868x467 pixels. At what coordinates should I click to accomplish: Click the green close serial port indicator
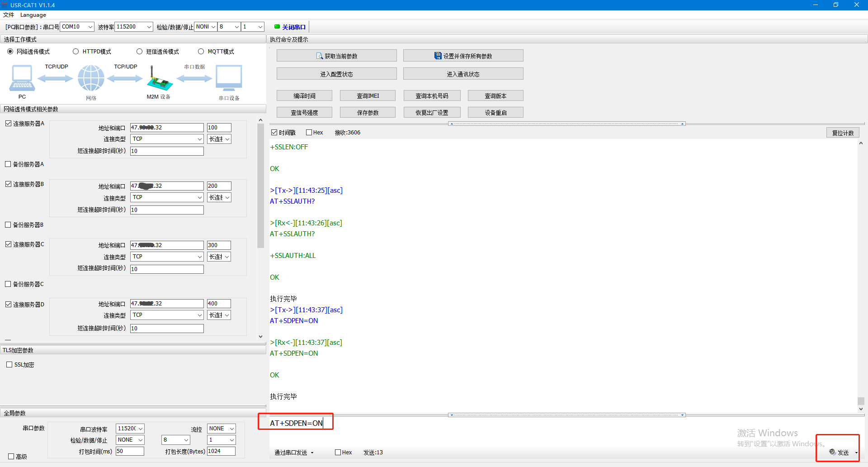click(x=277, y=27)
